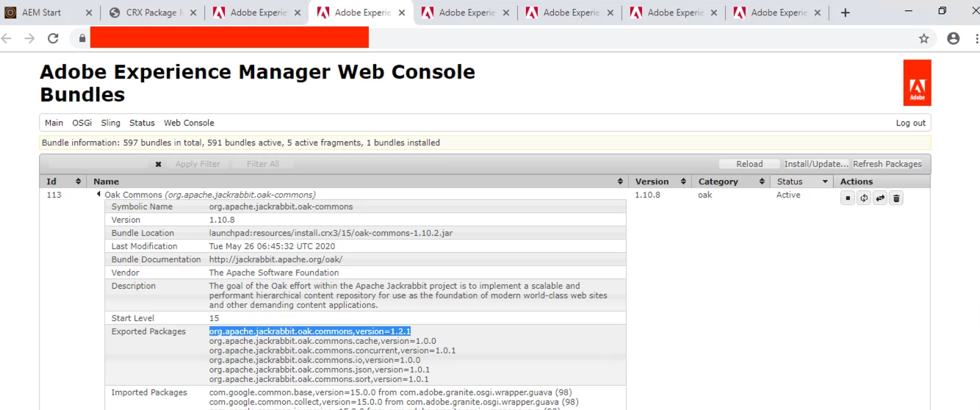
Task: Open a new browser tab
Action: (846, 12)
